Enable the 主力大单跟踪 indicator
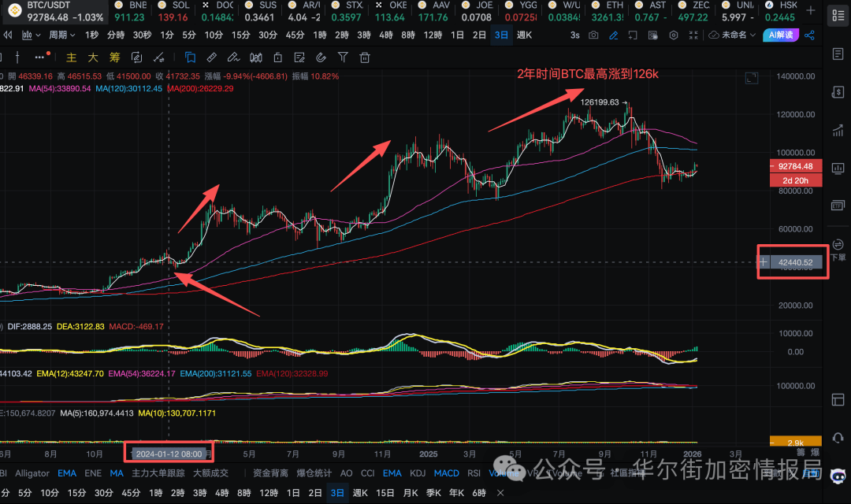This screenshot has width=851, height=504. (158, 473)
